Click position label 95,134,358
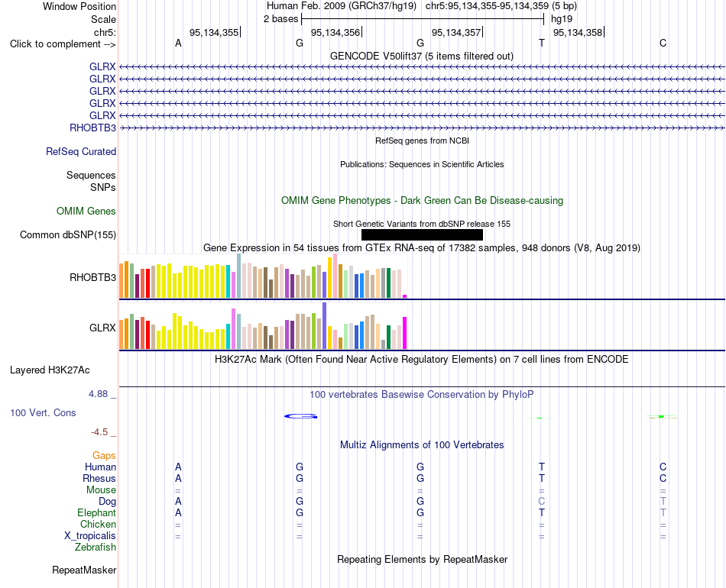The height and width of the screenshot is (588, 726). point(578,32)
